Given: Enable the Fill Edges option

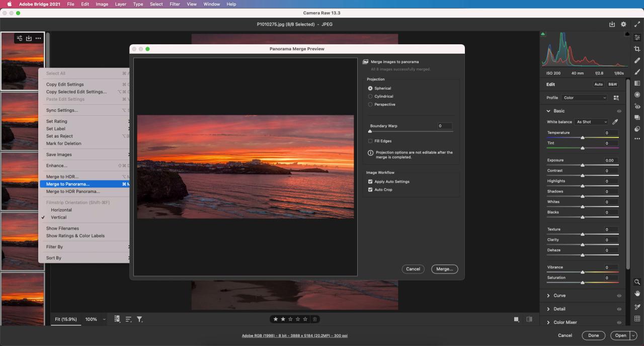Looking at the screenshot, I should pos(370,141).
